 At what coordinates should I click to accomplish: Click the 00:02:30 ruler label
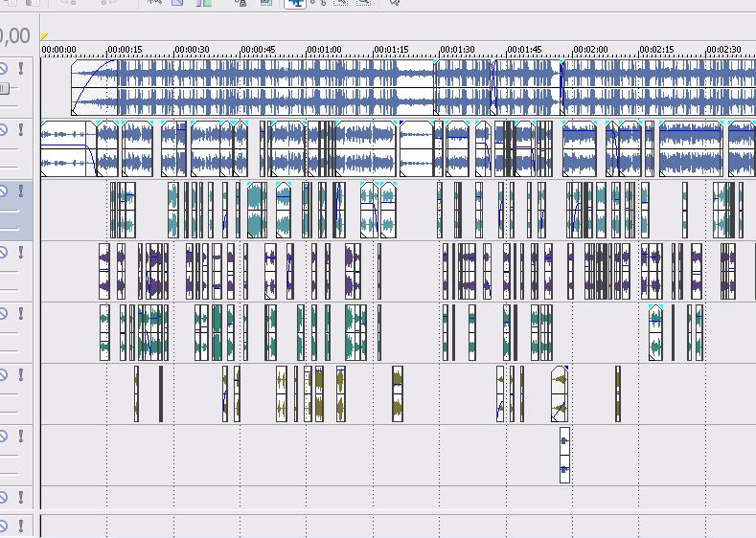pyautogui.click(x=723, y=49)
